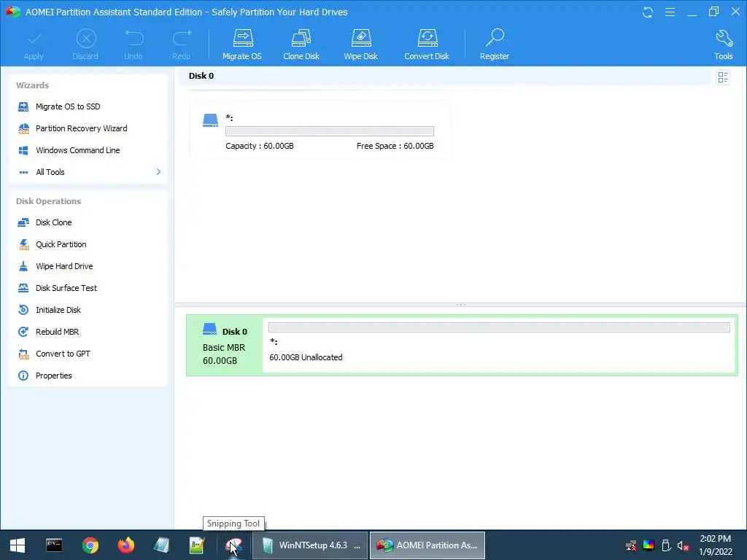This screenshot has width=747, height=560.
Task: Click the Wipe Hard Drive broom icon
Action: point(23,266)
